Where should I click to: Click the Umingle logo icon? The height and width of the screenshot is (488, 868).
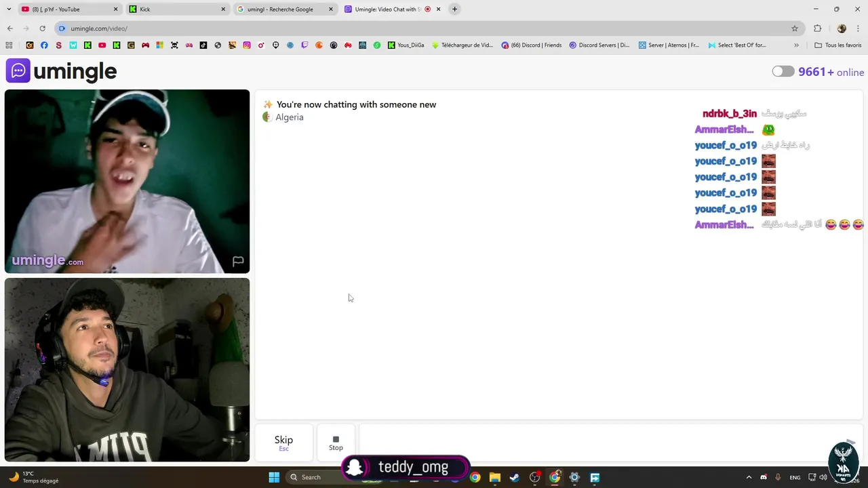[x=18, y=70]
